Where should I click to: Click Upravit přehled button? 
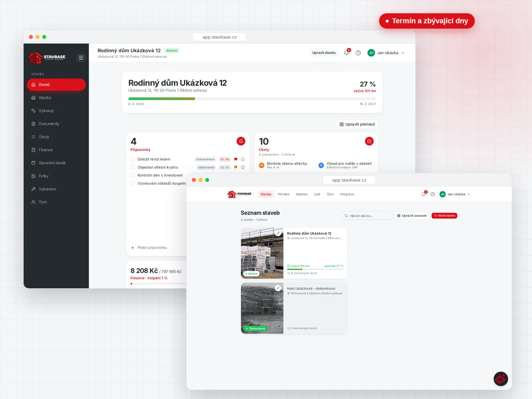click(x=357, y=124)
